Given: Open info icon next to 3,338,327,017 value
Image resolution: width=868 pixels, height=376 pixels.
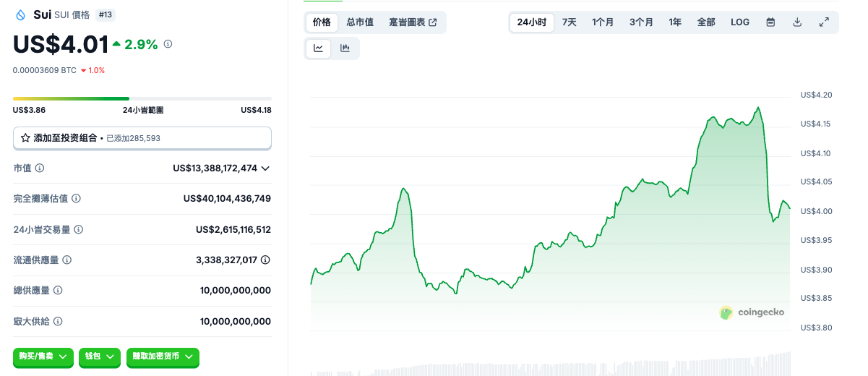Looking at the screenshot, I should point(266,260).
